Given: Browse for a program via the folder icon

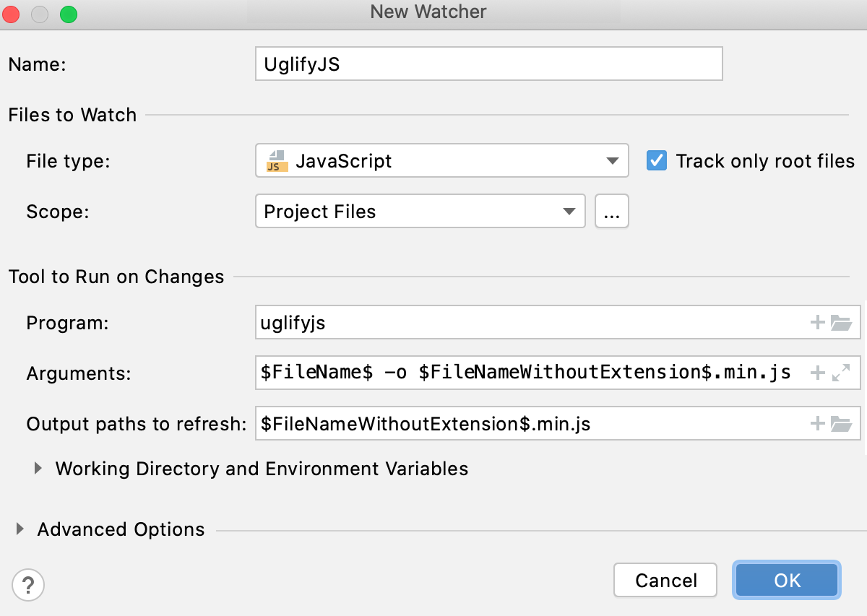Looking at the screenshot, I should [x=842, y=323].
